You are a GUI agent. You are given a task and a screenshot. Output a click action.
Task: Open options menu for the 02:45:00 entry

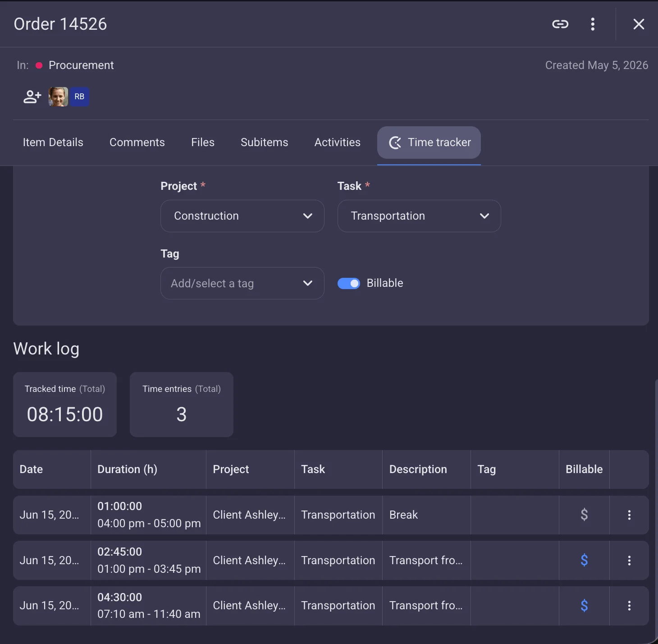click(629, 561)
